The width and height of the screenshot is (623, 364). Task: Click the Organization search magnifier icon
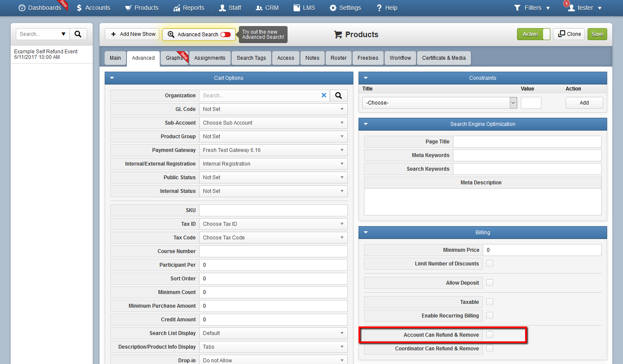(338, 96)
